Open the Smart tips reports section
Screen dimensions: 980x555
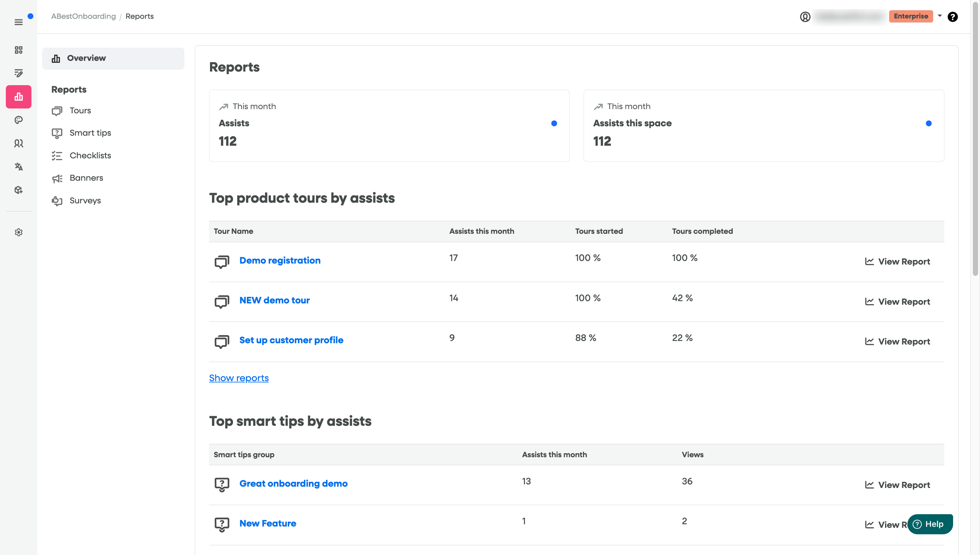coord(90,133)
